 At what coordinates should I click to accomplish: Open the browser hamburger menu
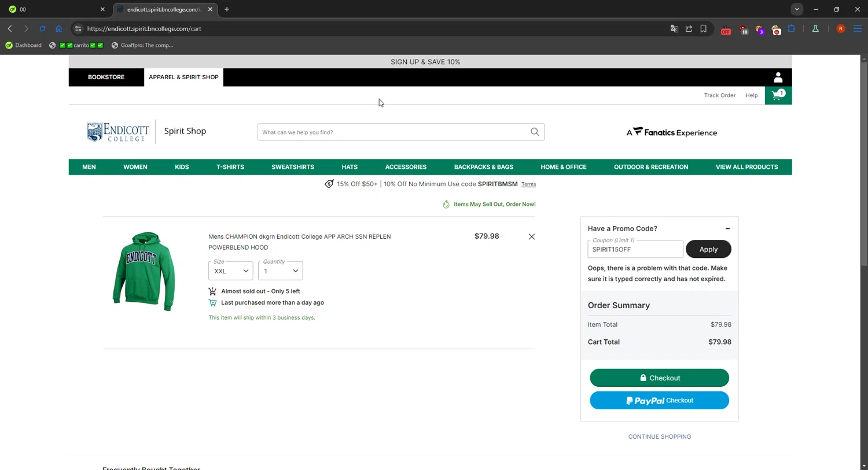(x=858, y=28)
